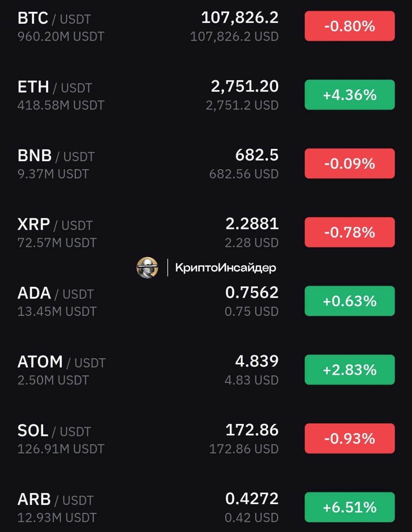Open the ADA / USDT pair
The height and width of the screenshot is (532, 412).
click(x=206, y=301)
